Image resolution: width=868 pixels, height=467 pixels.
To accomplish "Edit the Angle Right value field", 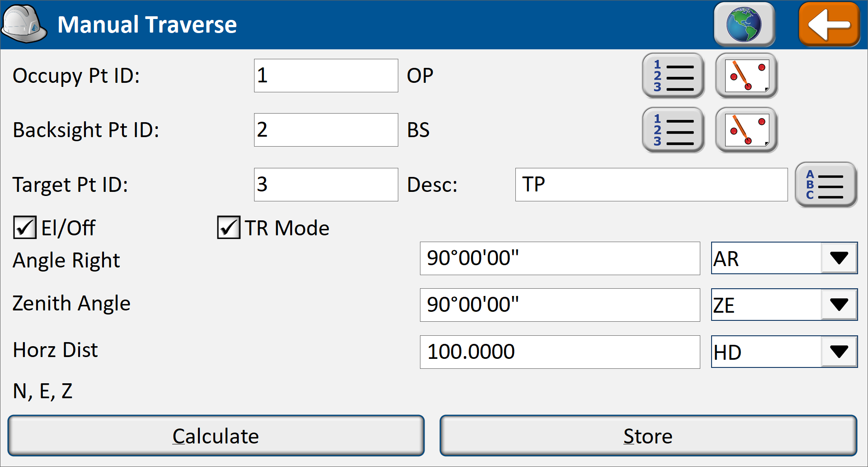I will coord(560,258).
